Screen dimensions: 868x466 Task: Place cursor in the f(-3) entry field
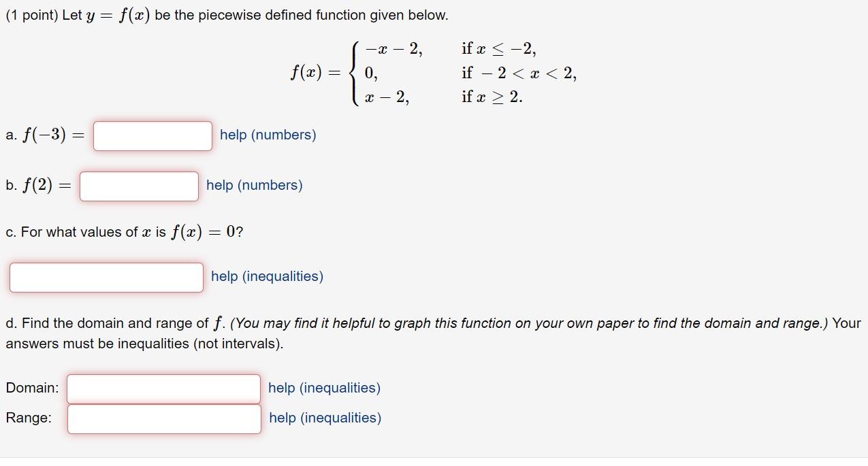click(x=152, y=136)
